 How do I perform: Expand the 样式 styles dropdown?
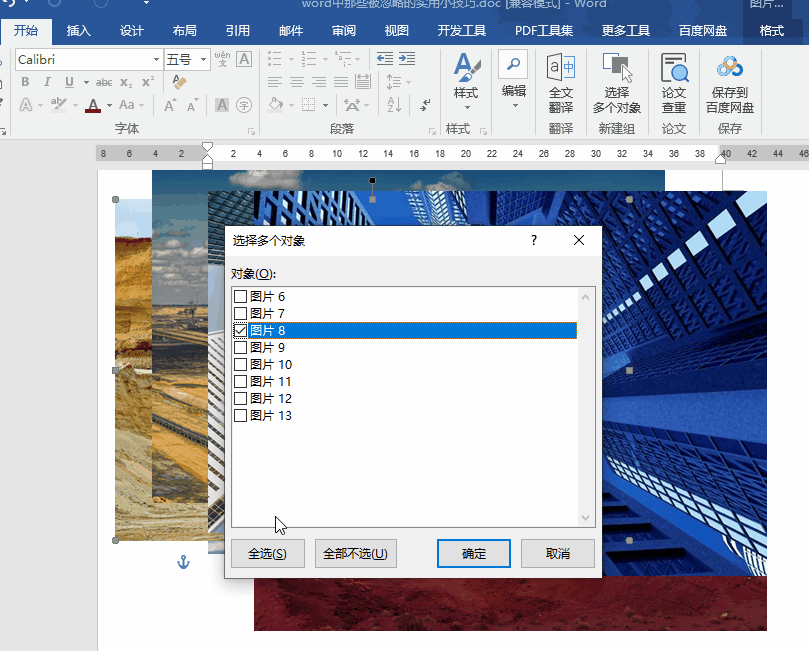coord(466,106)
